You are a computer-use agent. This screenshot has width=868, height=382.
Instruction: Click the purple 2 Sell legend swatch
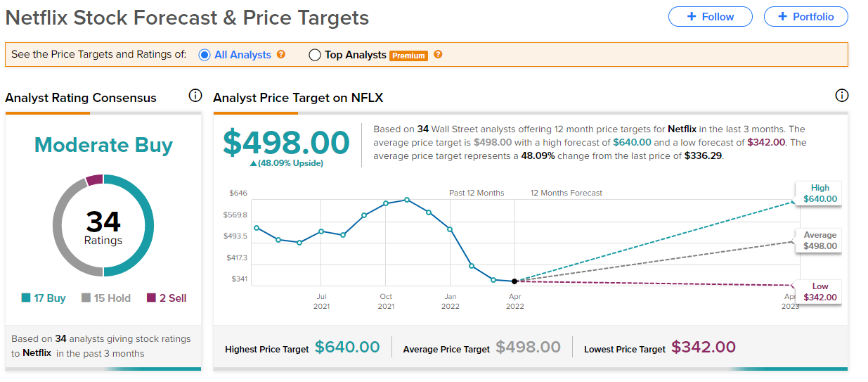click(151, 298)
